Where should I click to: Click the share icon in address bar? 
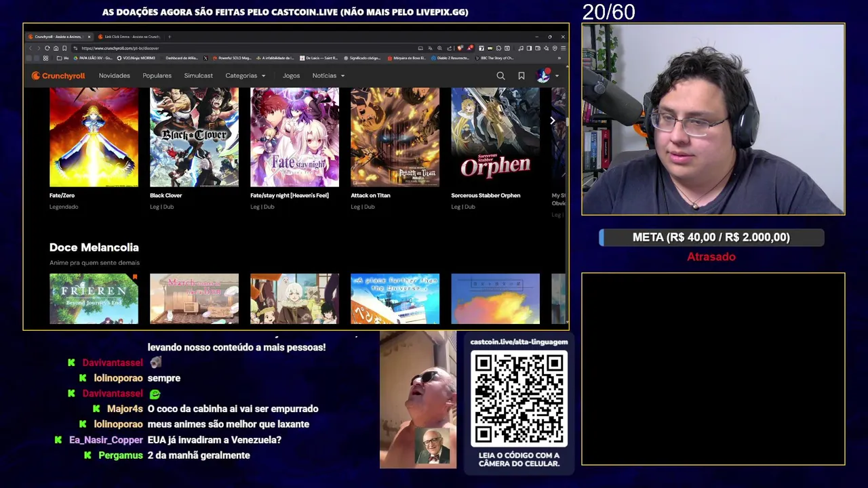pos(449,48)
